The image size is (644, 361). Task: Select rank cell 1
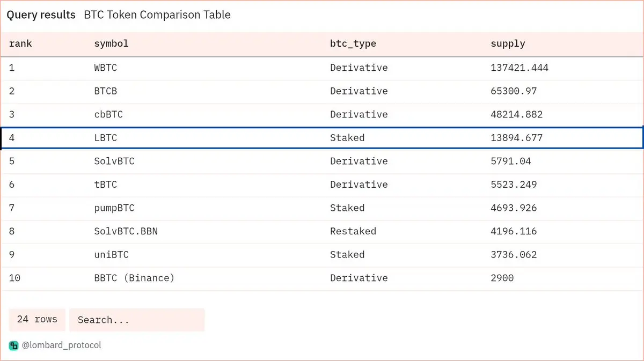tap(12, 68)
